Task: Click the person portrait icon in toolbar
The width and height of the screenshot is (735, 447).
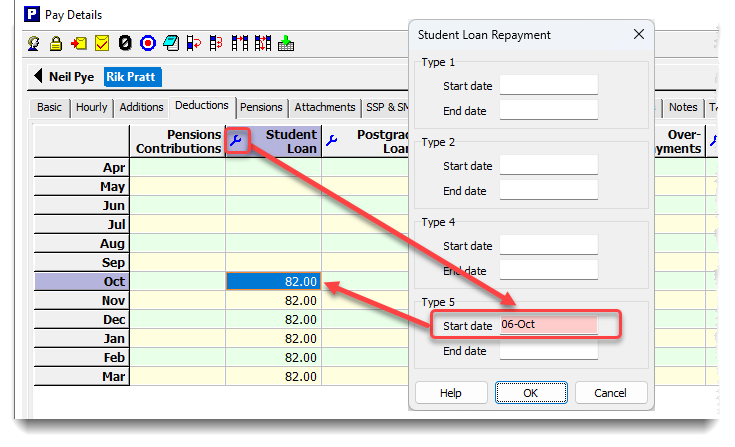Action: (34, 43)
